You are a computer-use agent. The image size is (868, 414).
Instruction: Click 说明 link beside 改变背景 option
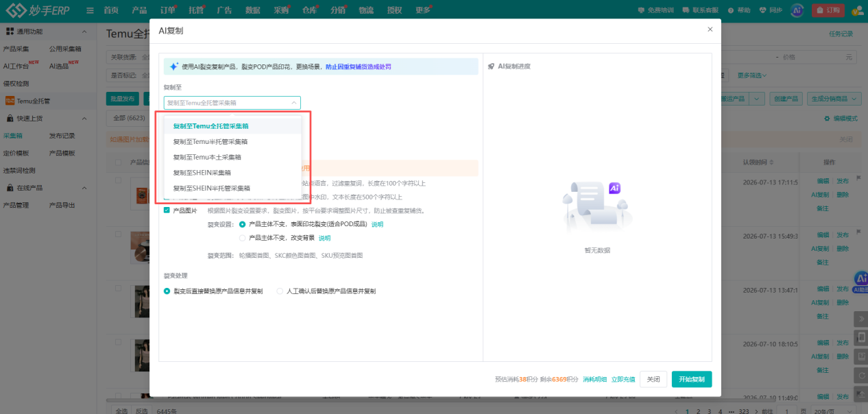coord(324,238)
